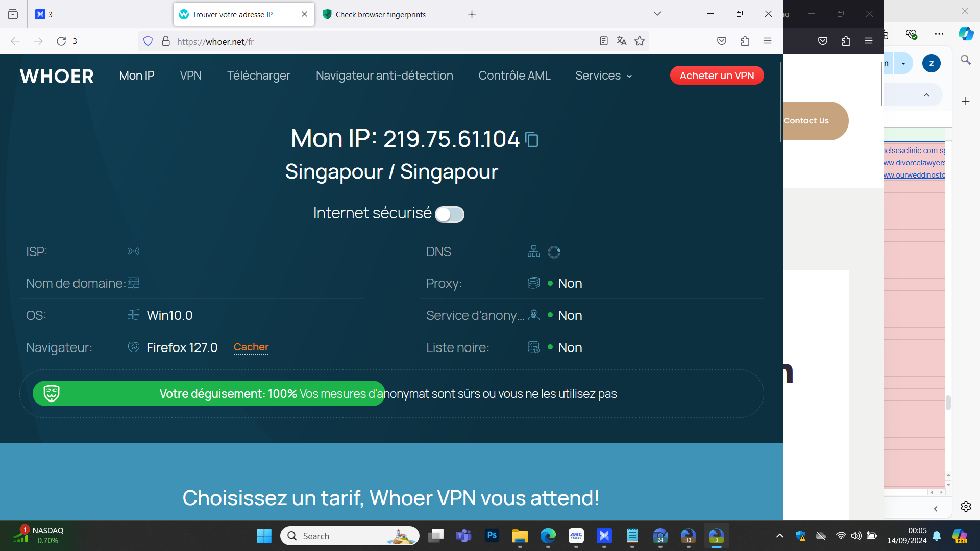
Task: Open the Firefox extensions puzzle icon
Action: pos(745,41)
